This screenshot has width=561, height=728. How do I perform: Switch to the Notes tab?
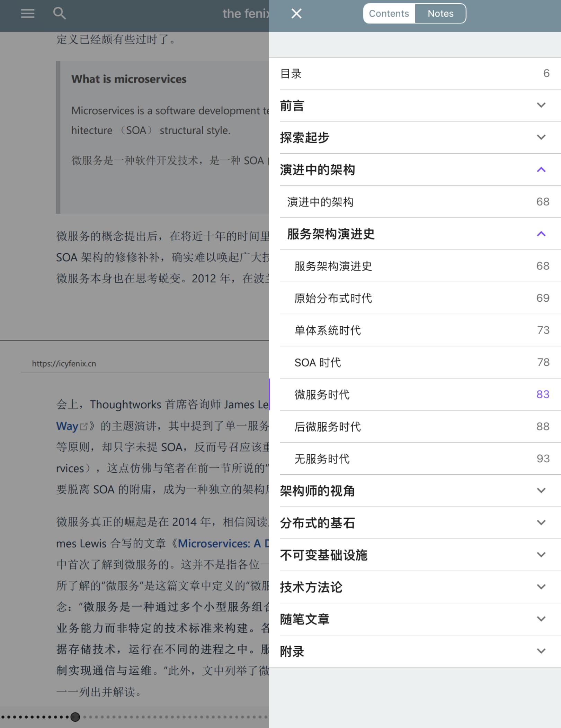440,13
